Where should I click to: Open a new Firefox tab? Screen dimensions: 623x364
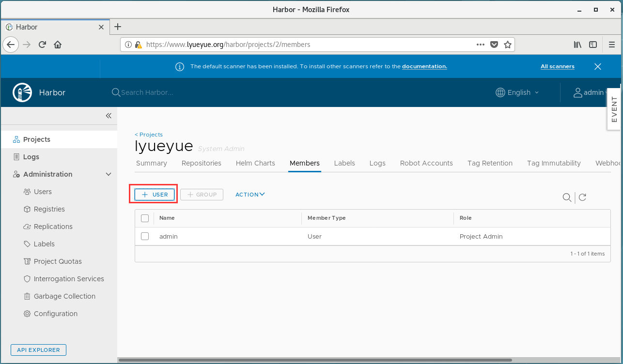pyautogui.click(x=117, y=27)
